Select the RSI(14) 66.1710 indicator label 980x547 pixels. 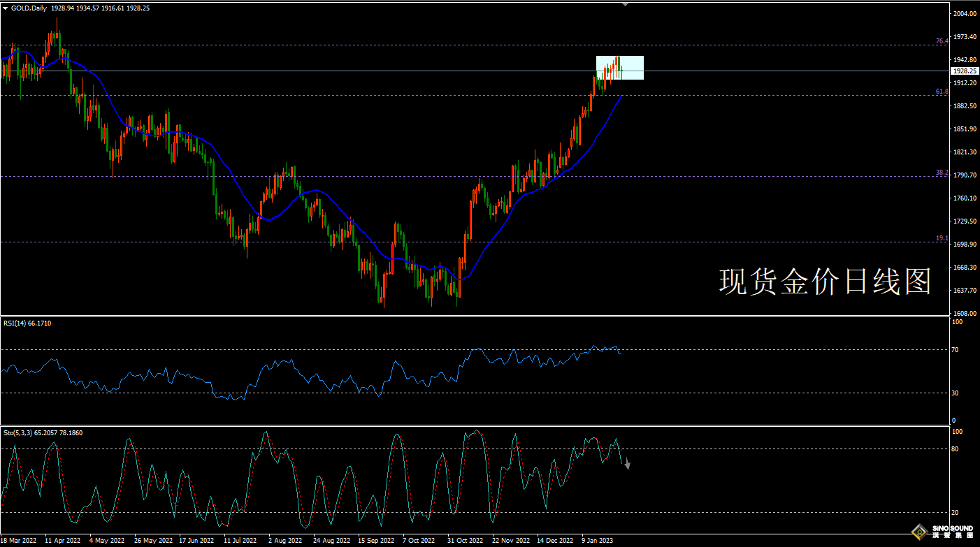click(x=28, y=323)
